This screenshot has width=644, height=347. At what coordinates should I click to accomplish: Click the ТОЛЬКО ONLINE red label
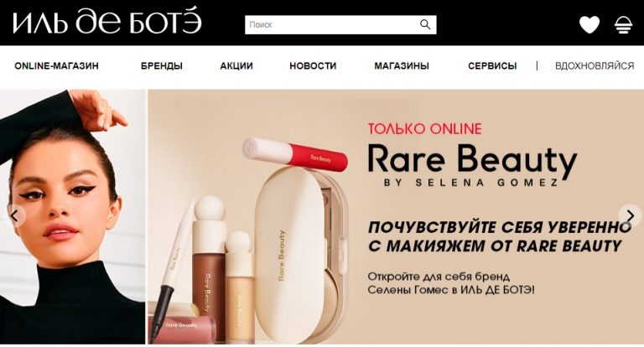424,129
